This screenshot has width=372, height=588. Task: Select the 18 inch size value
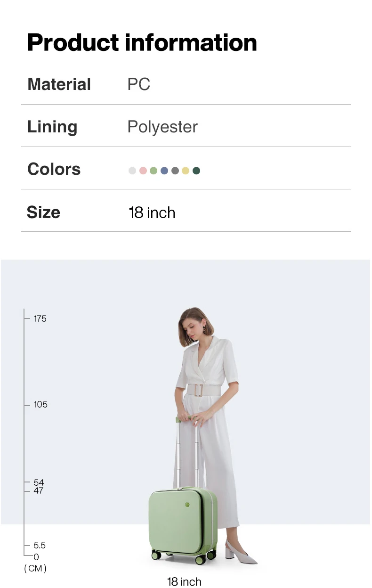152,212
